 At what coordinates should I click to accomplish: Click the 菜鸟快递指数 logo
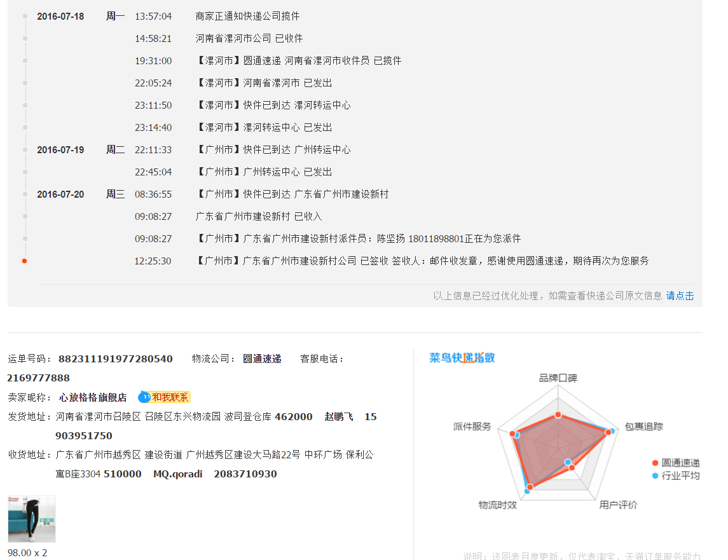462,358
